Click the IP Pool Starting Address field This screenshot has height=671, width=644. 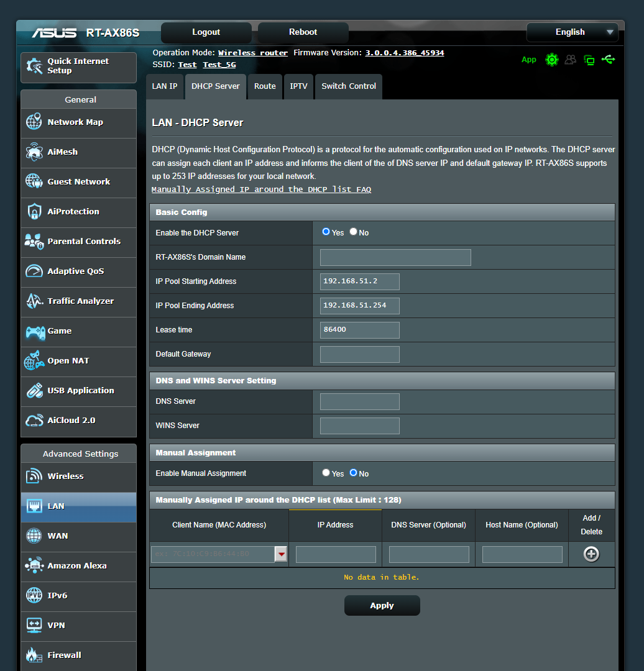click(359, 281)
